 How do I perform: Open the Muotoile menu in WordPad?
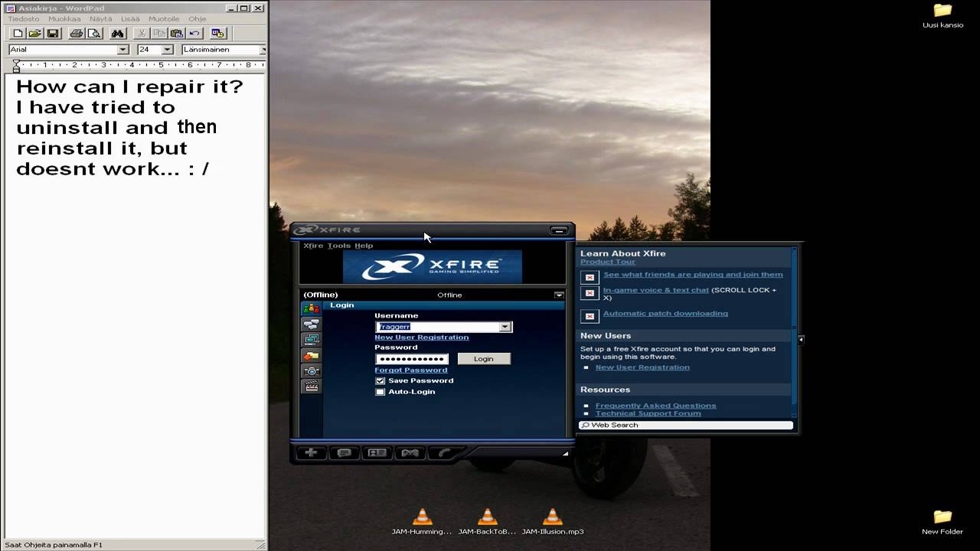163,19
